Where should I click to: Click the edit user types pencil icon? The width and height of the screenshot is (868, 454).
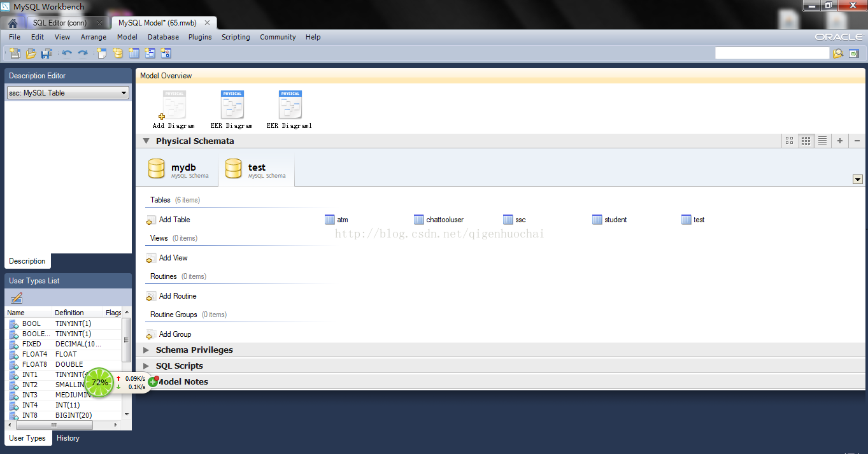tap(17, 298)
